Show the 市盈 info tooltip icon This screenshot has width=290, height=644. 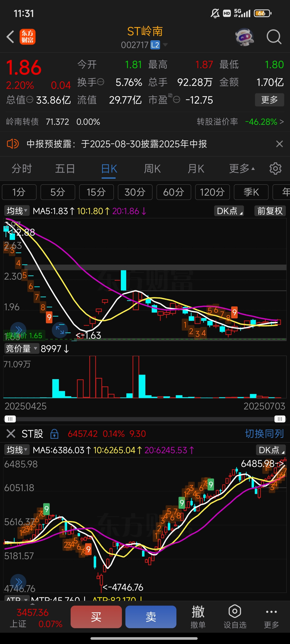(176, 100)
